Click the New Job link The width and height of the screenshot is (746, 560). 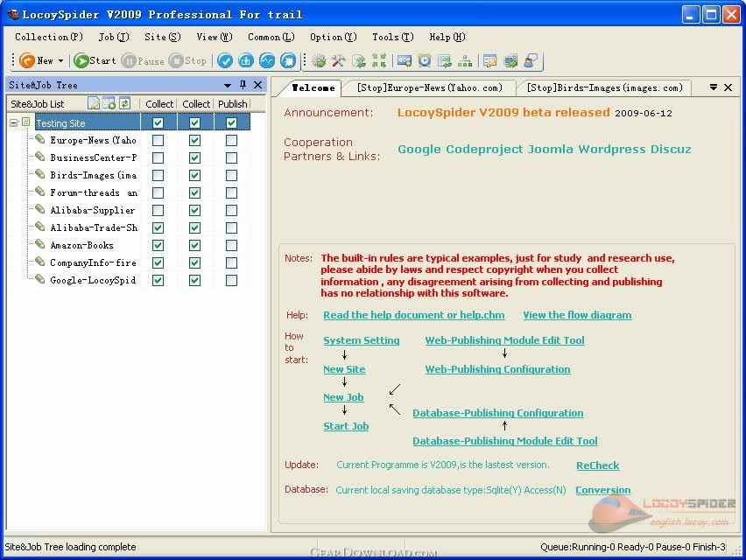coord(343,397)
